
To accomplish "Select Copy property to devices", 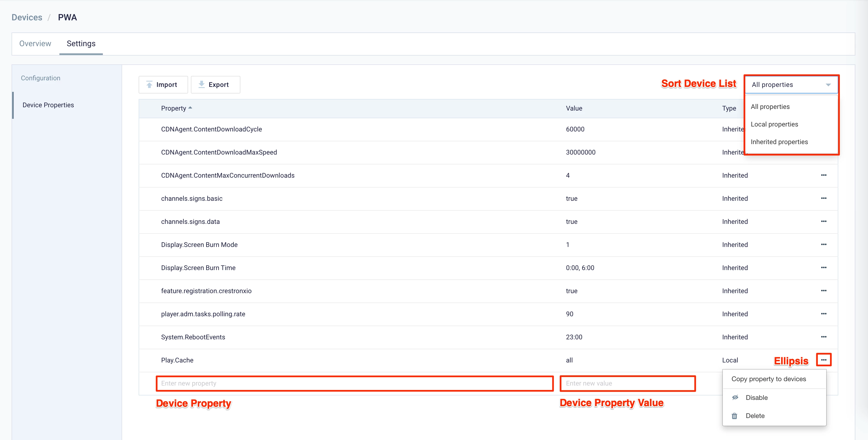I will (769, 379).
